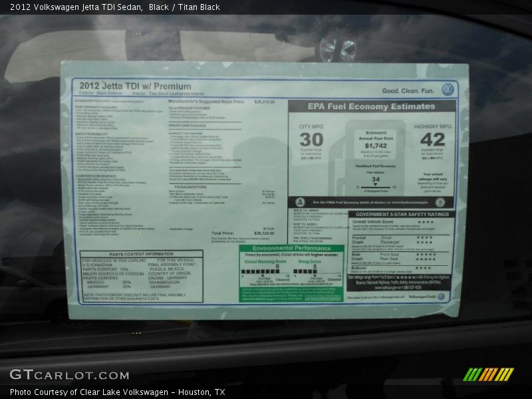The width and height of the screenshot is (532, 399).
Task: Click the colored stripes logo beside the photo credit
Action: click(489, 374)
